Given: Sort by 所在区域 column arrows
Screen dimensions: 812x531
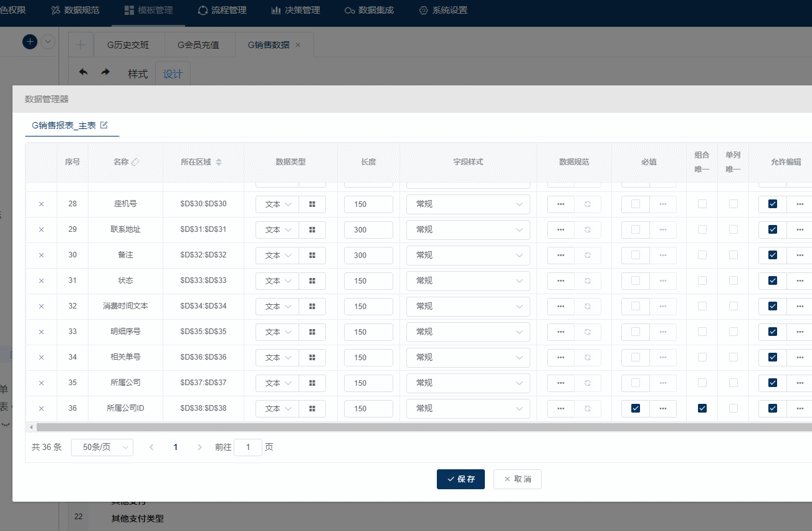Looking at the screenshot, I should pyautogui.click(x=218, y=162).
